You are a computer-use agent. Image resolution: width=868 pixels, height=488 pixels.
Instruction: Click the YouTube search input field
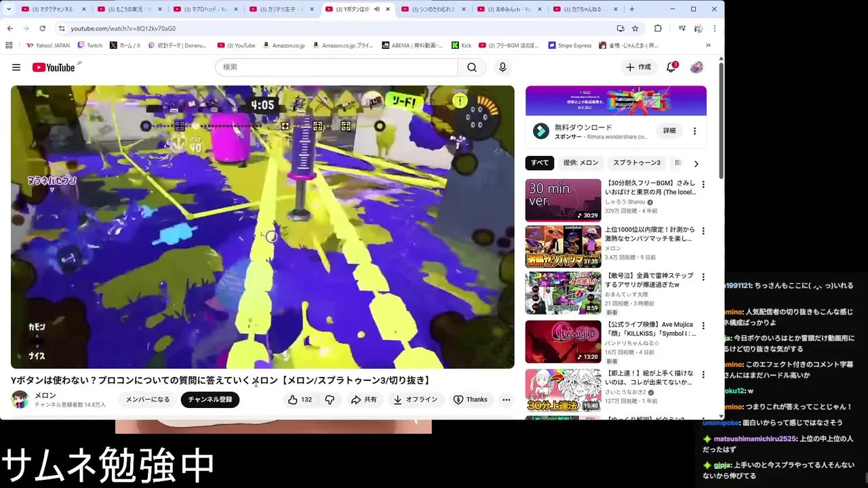coord(337,67)
